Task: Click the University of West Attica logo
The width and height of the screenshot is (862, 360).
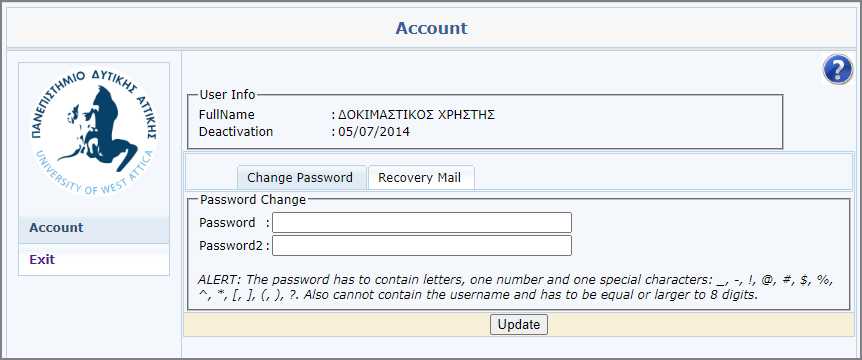Action: (x=94, y=131)
